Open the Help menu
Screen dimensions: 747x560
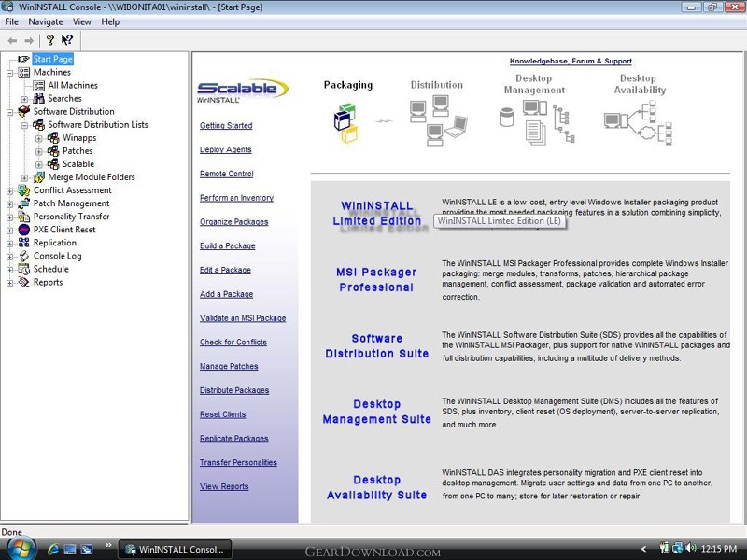(x=110, y=21)
